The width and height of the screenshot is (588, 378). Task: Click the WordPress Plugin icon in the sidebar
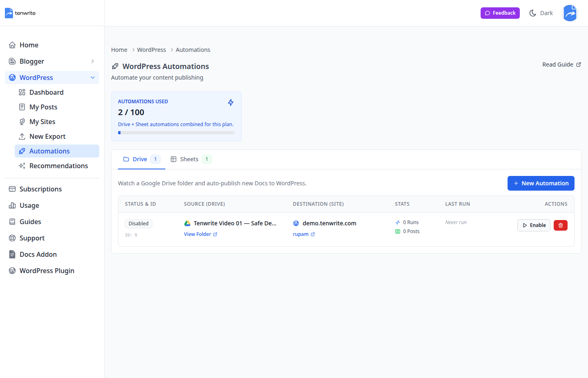12,271
